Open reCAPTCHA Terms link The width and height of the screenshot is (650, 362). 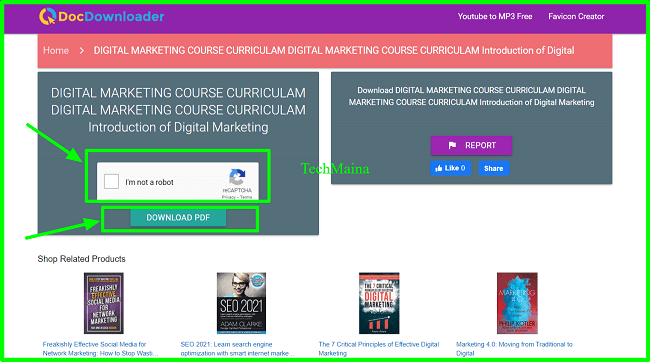pos(246,197)
